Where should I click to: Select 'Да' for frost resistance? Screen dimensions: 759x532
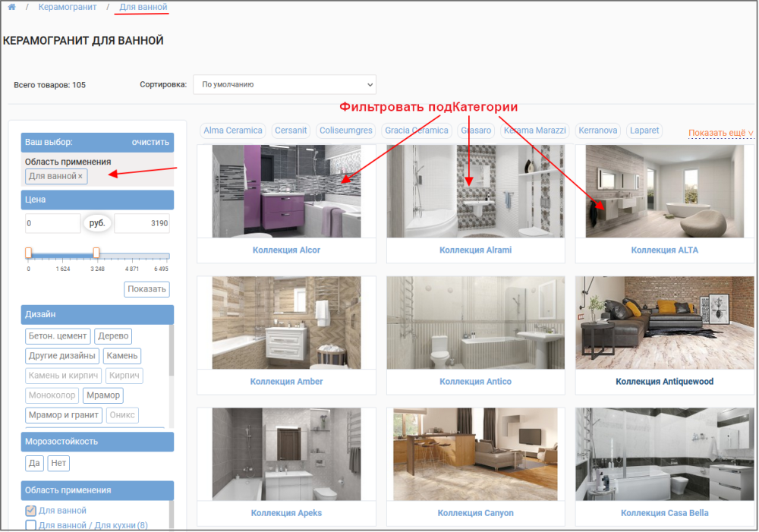tap(34, 463)
